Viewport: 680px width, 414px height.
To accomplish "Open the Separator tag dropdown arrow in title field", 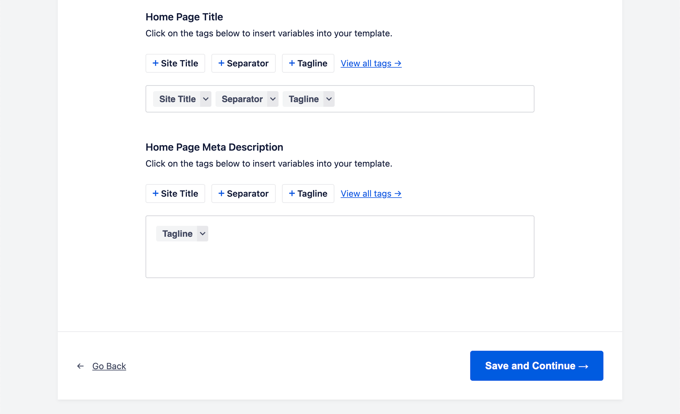I will (272, 99).
